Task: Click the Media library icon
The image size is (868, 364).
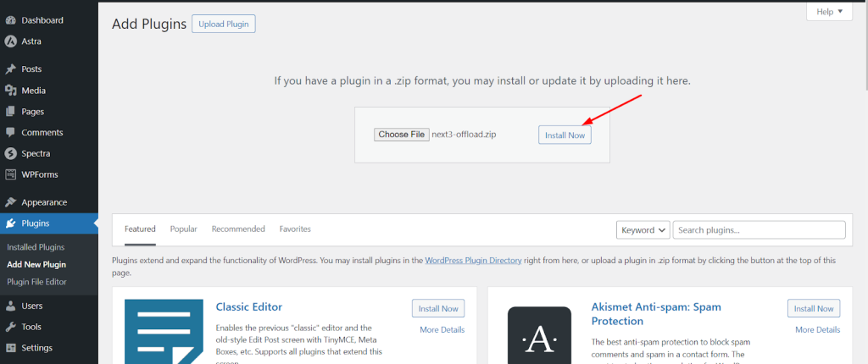Action: coord(10,91)
